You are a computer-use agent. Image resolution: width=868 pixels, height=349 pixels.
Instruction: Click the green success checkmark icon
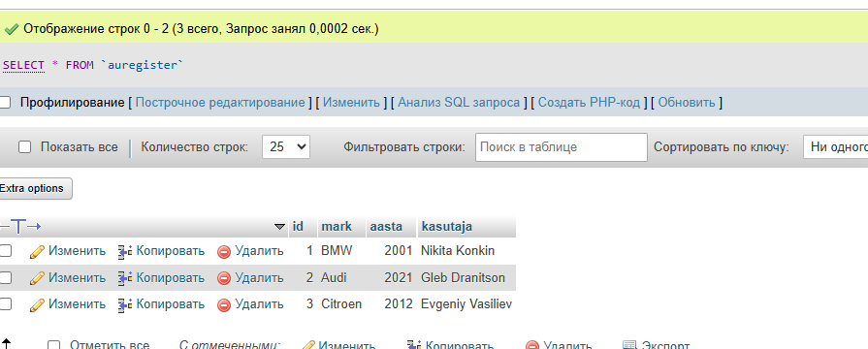coord(12,29)
